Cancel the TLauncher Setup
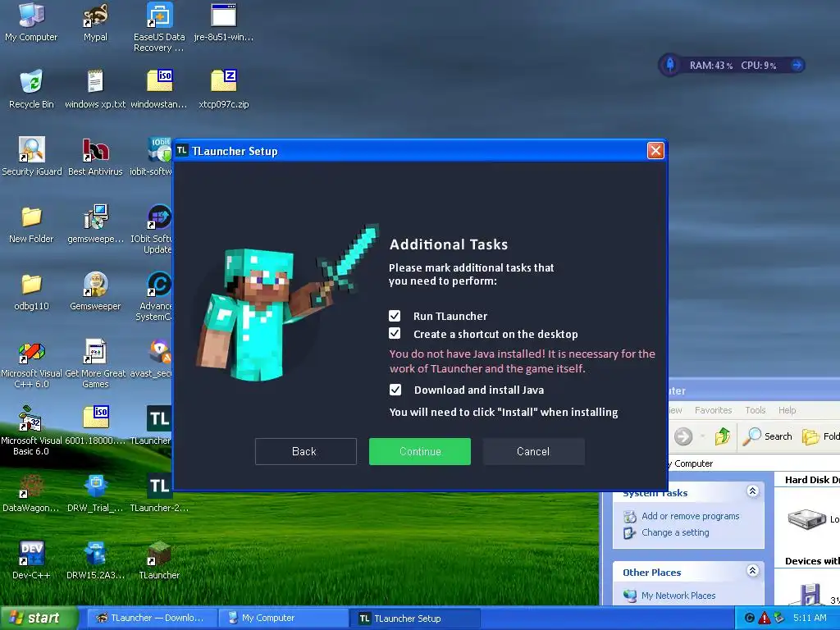This screenshot has height=630, width=840. (x=533, y=452)
